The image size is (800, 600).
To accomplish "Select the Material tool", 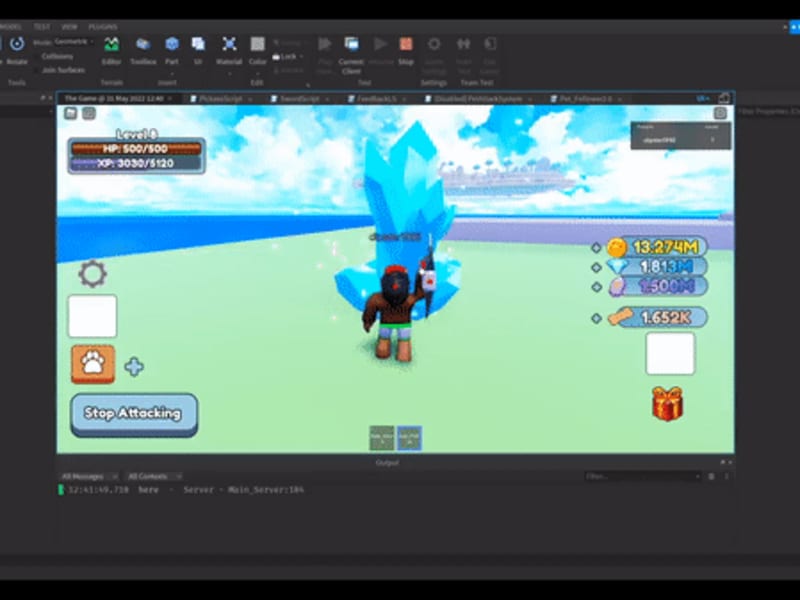I will click(228, 47).
